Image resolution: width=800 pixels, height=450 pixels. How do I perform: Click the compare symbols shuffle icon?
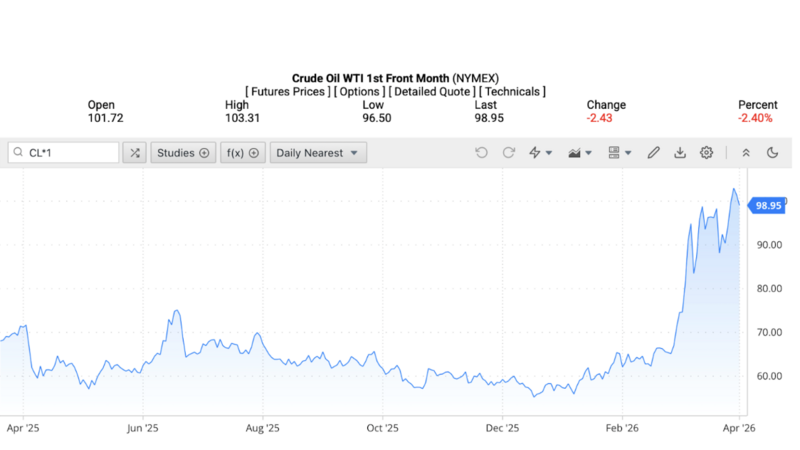click(134, 153)
